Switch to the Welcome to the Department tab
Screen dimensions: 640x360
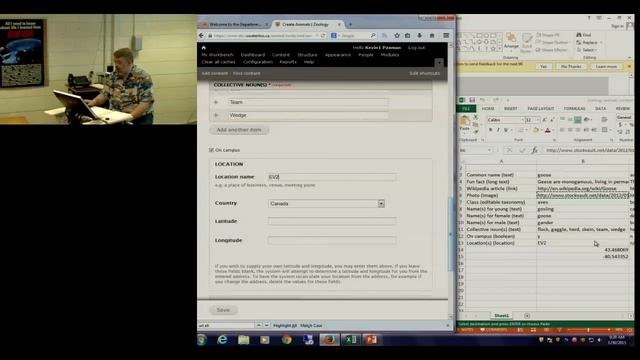235,24
